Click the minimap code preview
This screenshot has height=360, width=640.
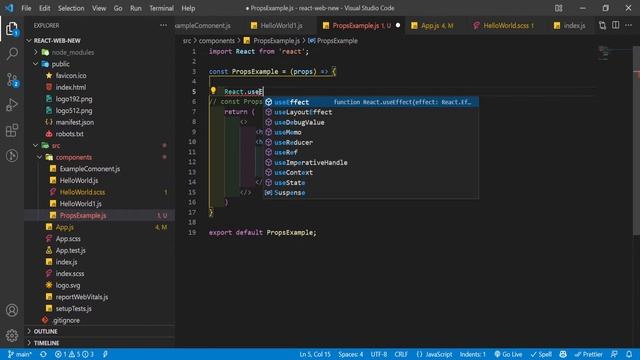tap(603, 52)
